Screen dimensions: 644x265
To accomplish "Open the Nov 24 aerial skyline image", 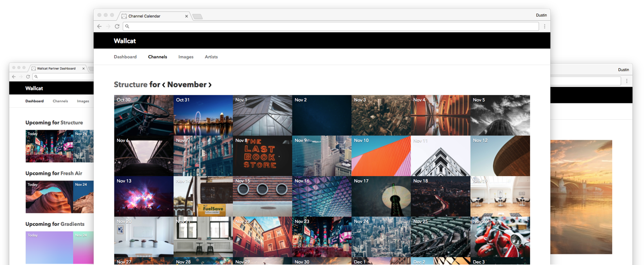I will point(381,237).
